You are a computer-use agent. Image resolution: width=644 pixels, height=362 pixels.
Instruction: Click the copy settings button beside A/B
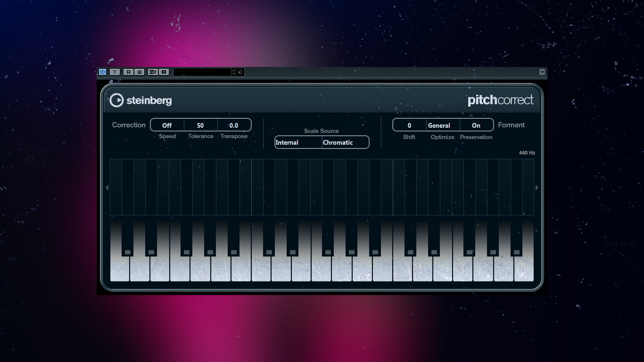(x=164, y=72)
